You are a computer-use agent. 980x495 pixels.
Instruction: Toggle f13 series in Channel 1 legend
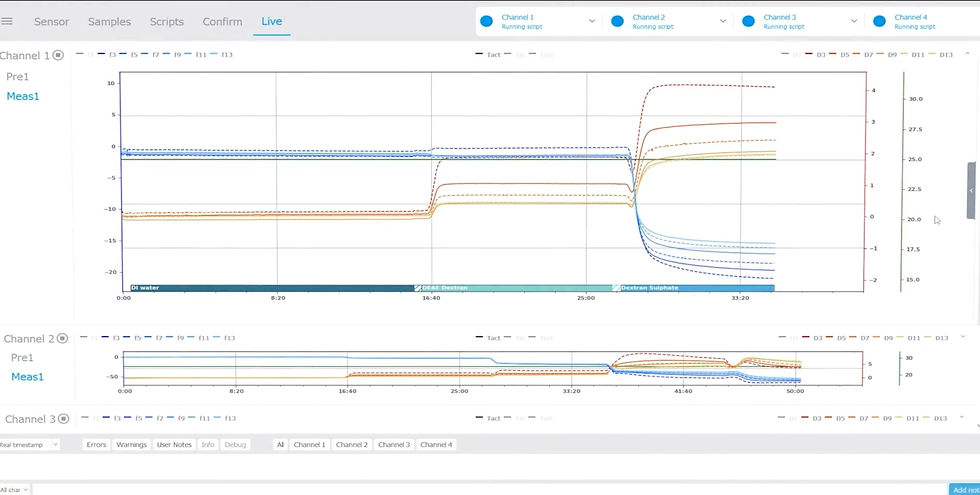(221, 55)
